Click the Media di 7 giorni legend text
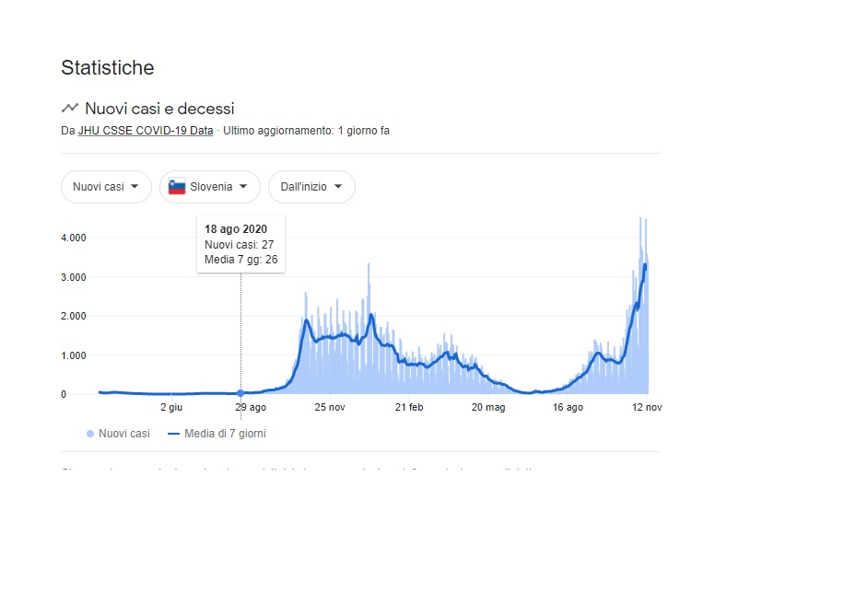 pos(225,434)
